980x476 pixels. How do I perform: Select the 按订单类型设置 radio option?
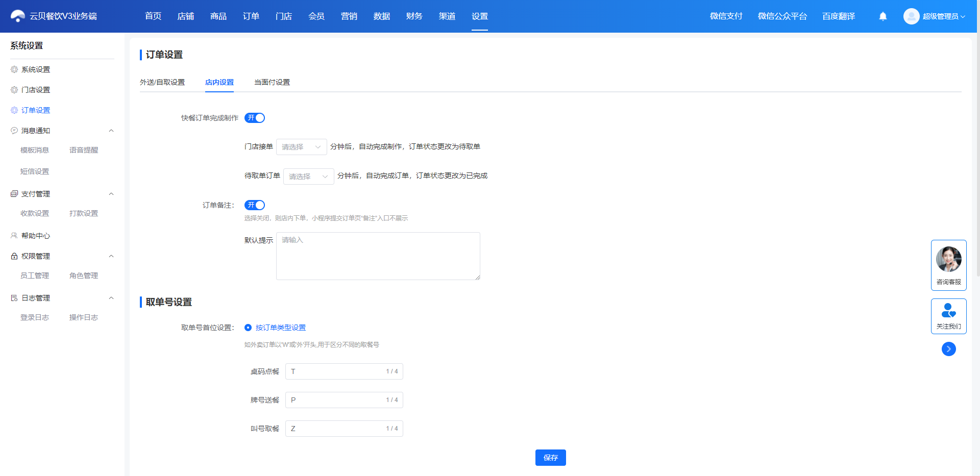click(248, 328)
